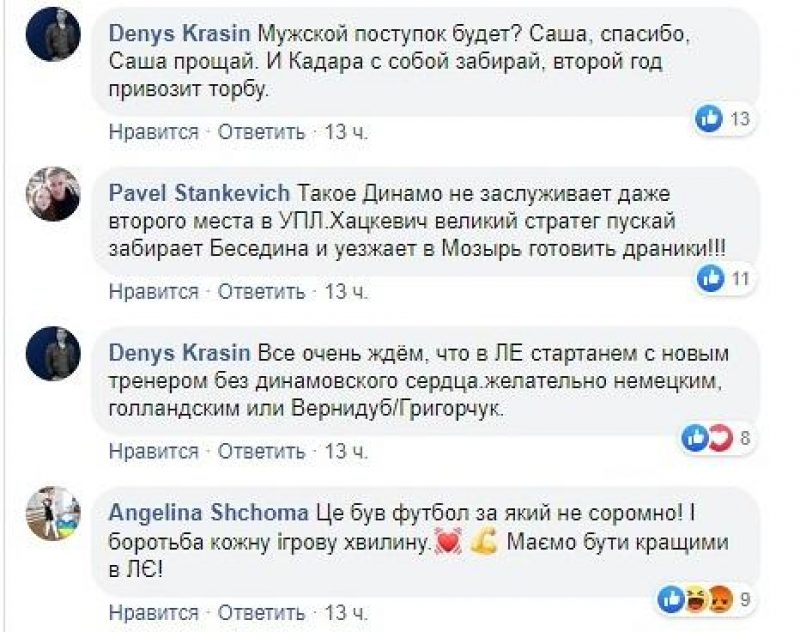
Task: Reply to the comment mentioning Вернидуб/Григорчук
Action: [261, 451]
